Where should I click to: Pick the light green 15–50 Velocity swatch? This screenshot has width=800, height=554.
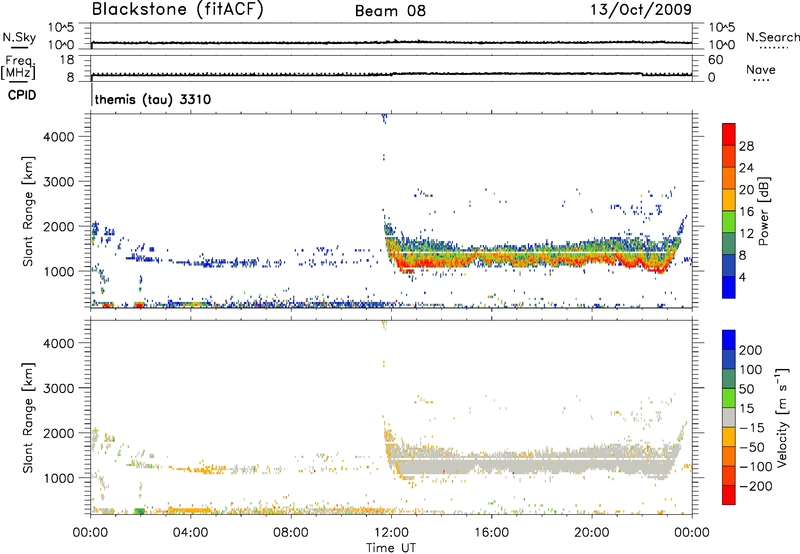coord(729,398)
